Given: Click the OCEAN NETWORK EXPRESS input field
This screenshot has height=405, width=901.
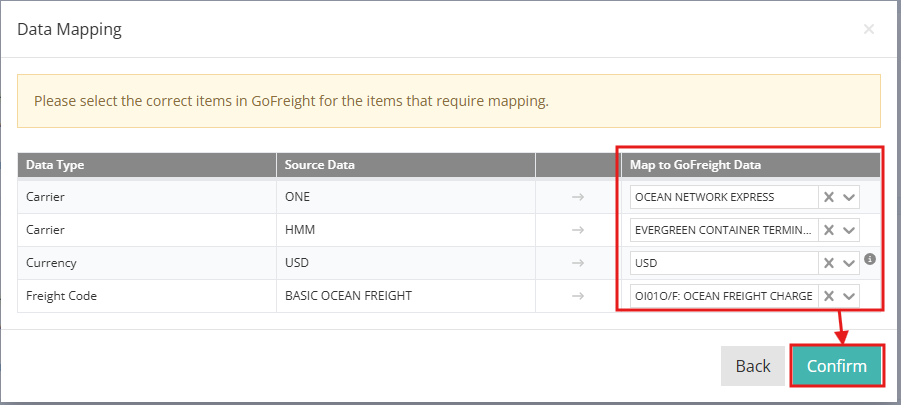Looking at the screenshot, I should pos(723,197).
